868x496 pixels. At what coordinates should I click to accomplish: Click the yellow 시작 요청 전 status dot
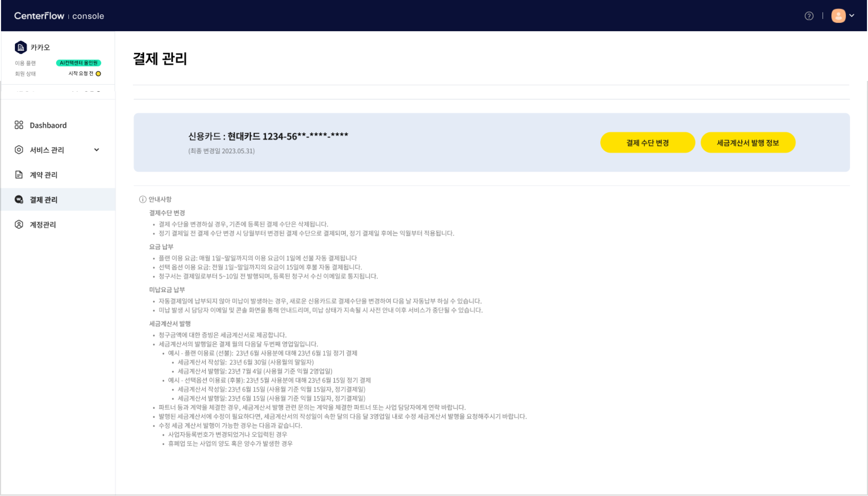tap(98, 74)
